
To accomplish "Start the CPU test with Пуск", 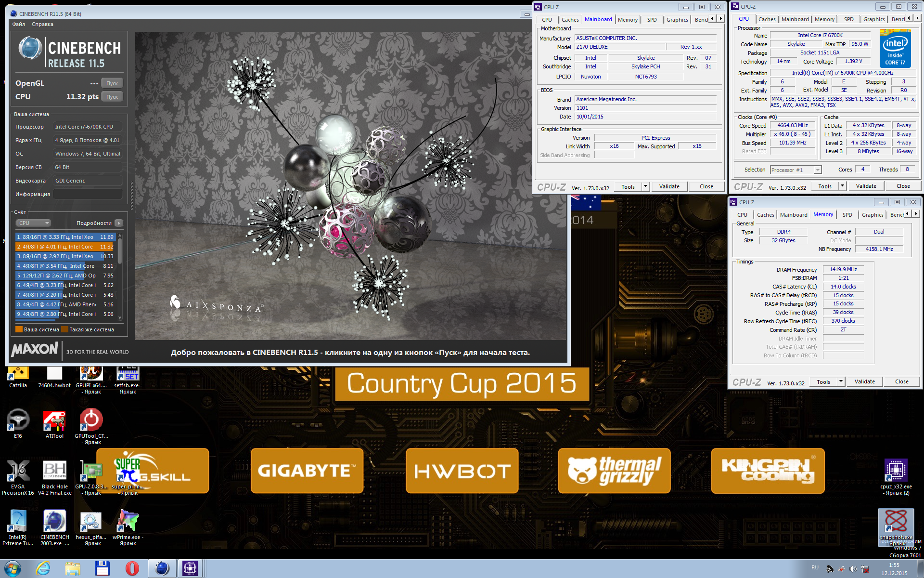I will click(112, 97).
